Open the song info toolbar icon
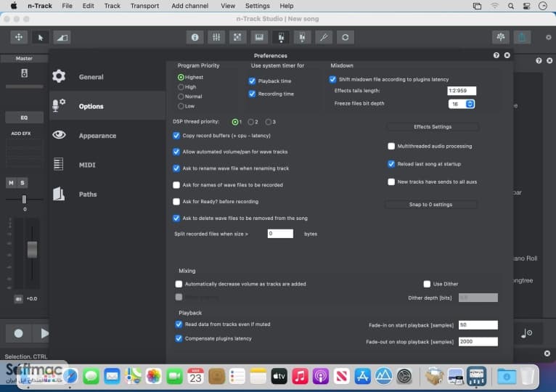The height and width of the screenshot is (392, 556). point(195,37)
